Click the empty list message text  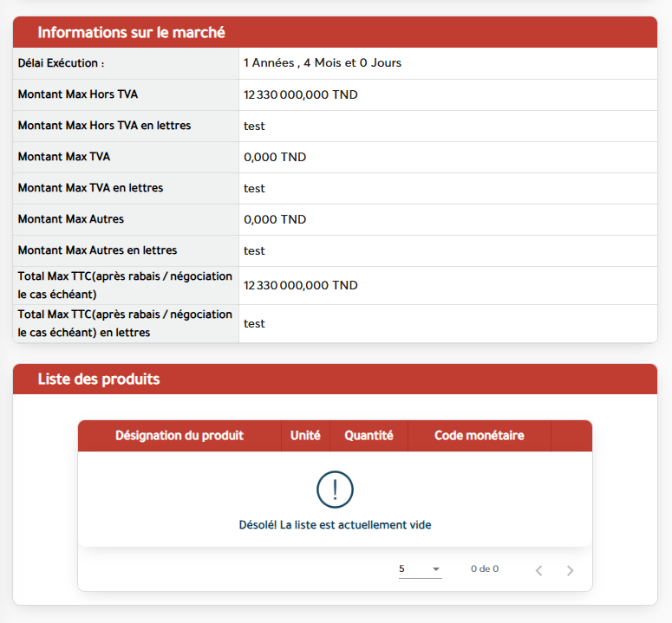coord(335,525)
